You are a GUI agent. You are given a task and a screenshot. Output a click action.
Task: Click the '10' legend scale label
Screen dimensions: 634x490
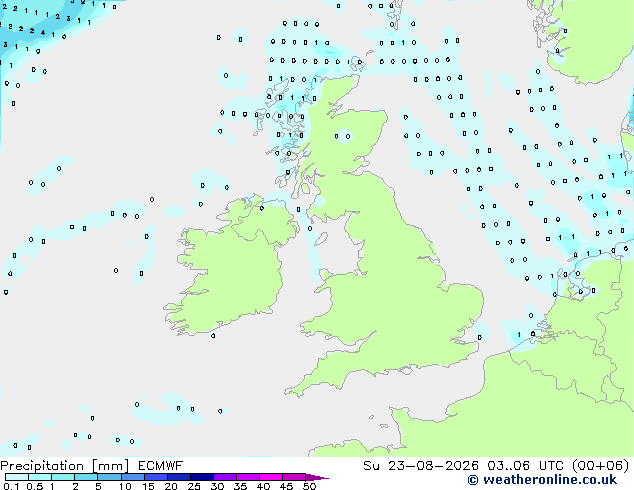(x=125, y=486)
